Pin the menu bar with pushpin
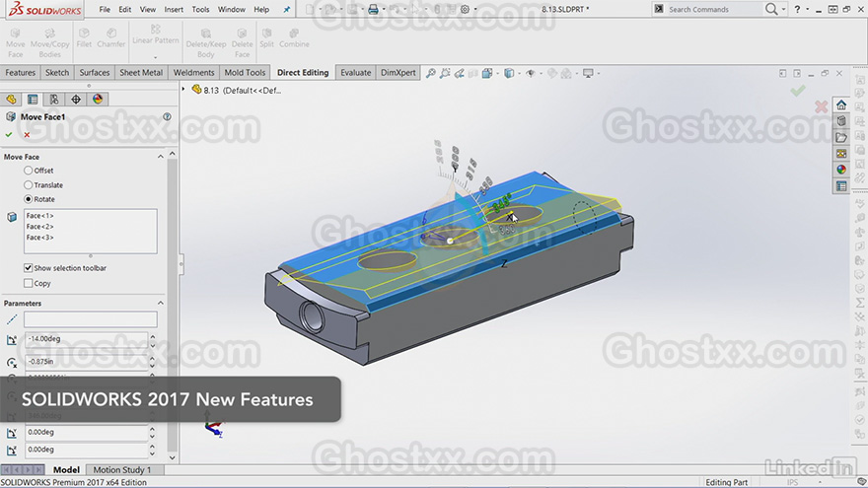 [x=287, y=10]
